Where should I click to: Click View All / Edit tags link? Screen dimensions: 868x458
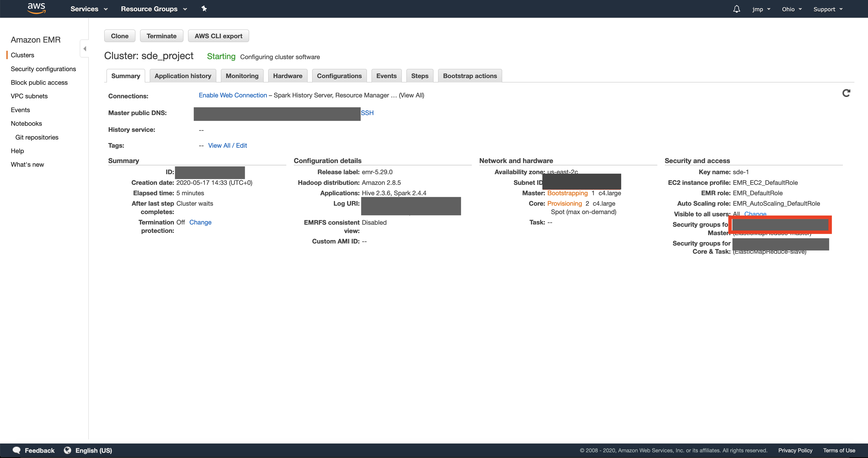(x=227, y=146)
